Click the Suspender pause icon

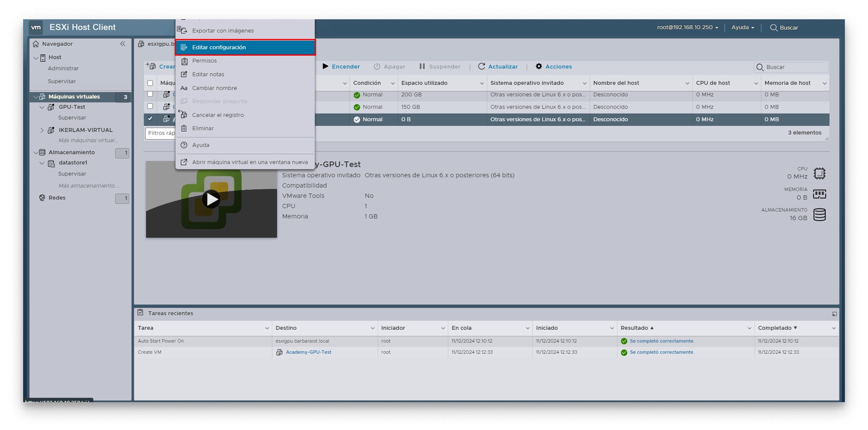click(x=421, y=66)
